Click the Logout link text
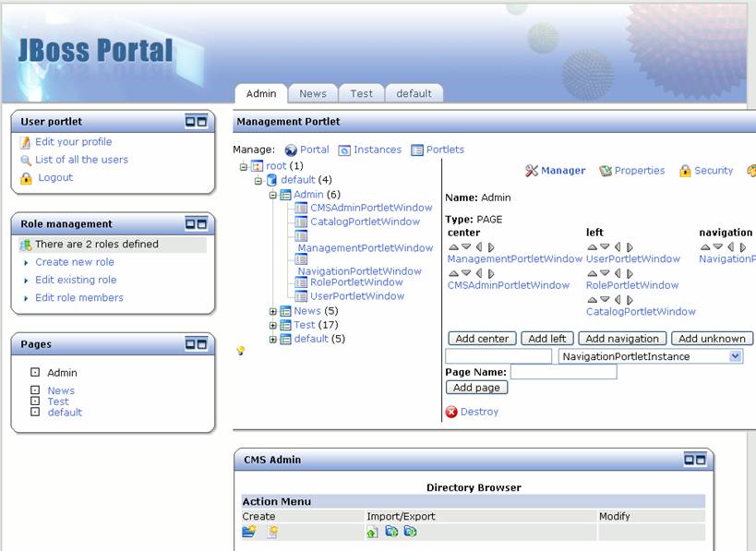 [x=55, y=177]
